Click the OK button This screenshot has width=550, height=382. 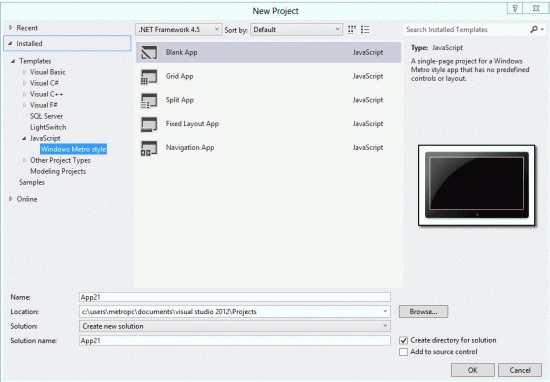[472, 370]
